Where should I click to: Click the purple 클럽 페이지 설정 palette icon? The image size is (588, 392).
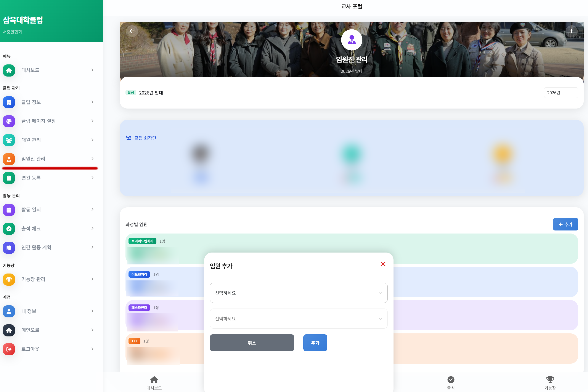(x=9, y=121)
